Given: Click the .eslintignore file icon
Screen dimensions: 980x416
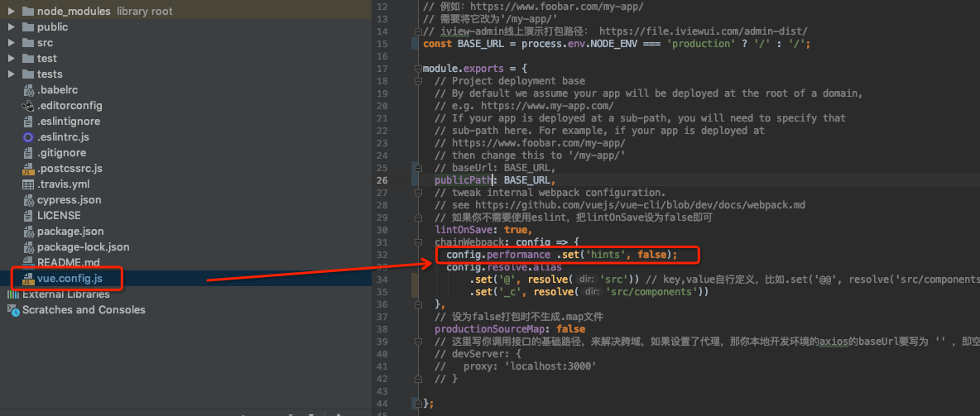Looking at the screenshot, I should pyautogui.click(x=27, y=122).
